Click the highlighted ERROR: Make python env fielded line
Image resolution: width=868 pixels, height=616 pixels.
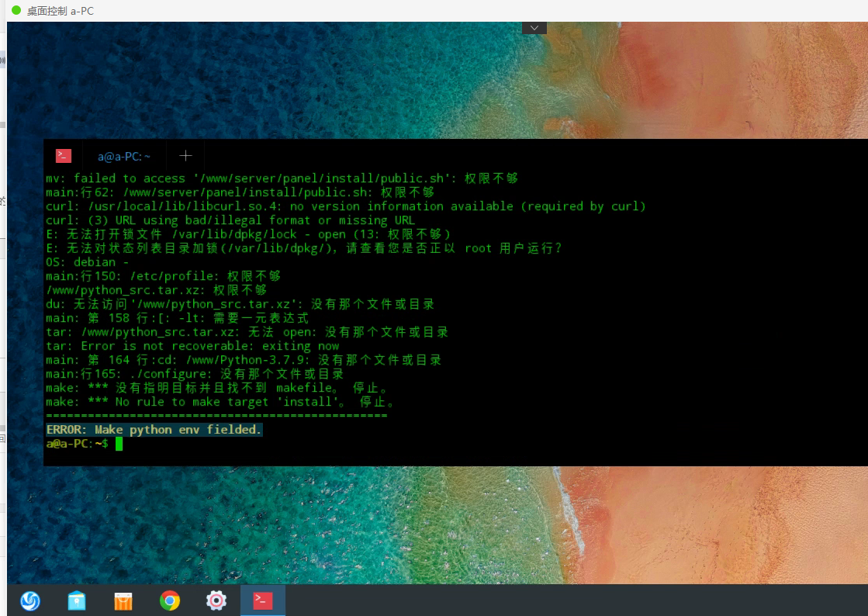[154, 430]
